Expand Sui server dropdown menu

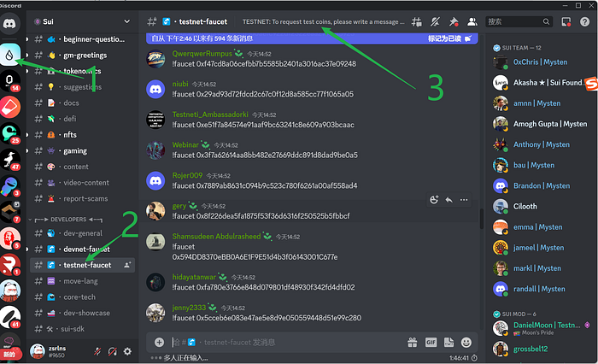pyautogui.click(x=127, y=21)
